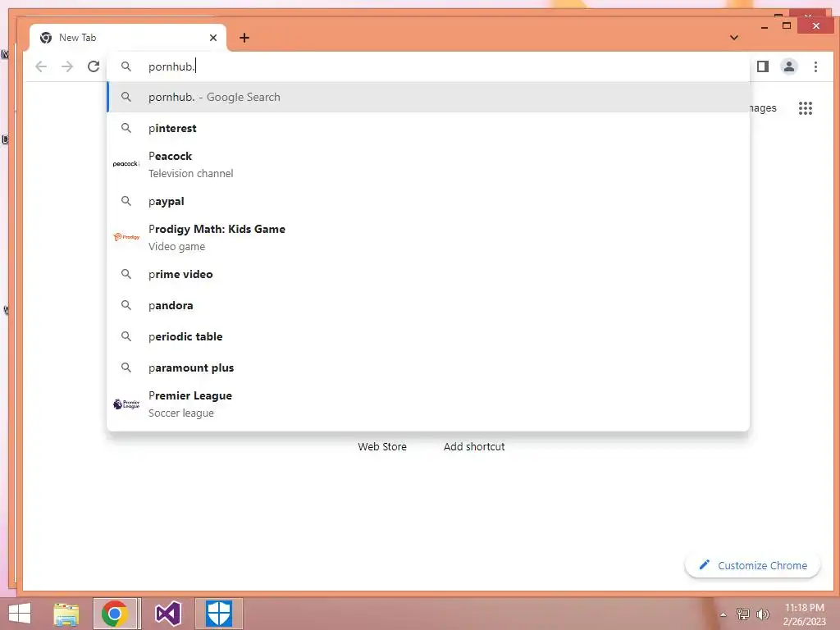The width and height of the screenshot is (840, 630).
Task: Open the side panel icon
Action: pos(763,66)
